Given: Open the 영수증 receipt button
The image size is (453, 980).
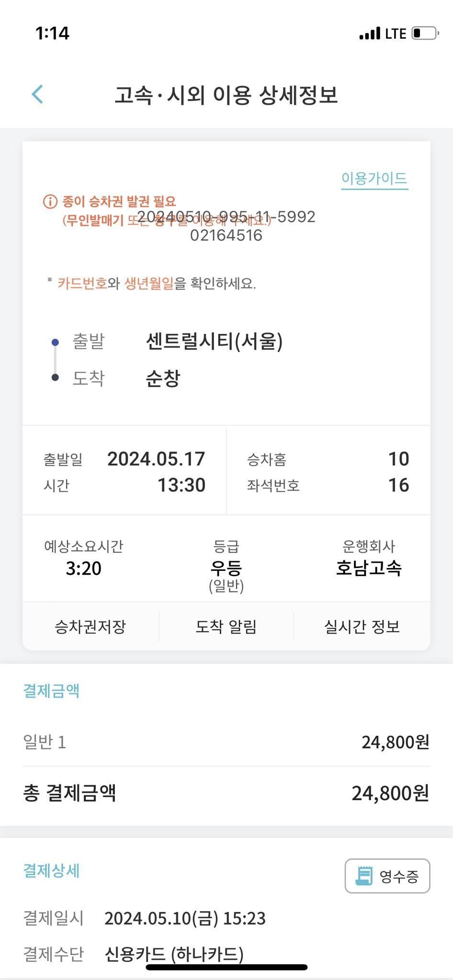Looking at the screenshot, I should pos(387,876).
